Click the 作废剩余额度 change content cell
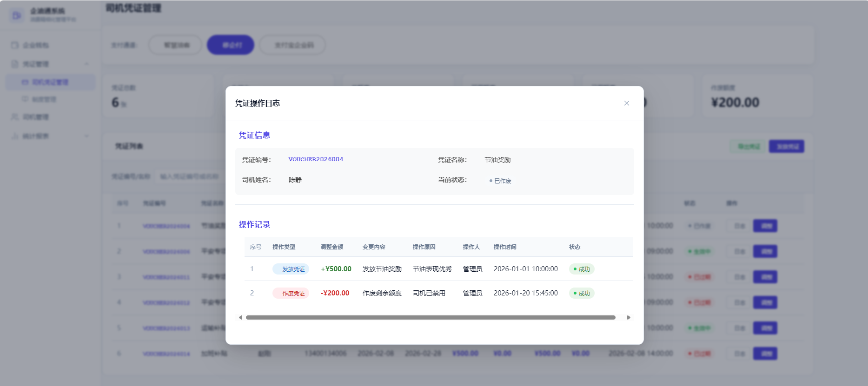The height and width of the screenshot is (386, 868). coord(382,293)
